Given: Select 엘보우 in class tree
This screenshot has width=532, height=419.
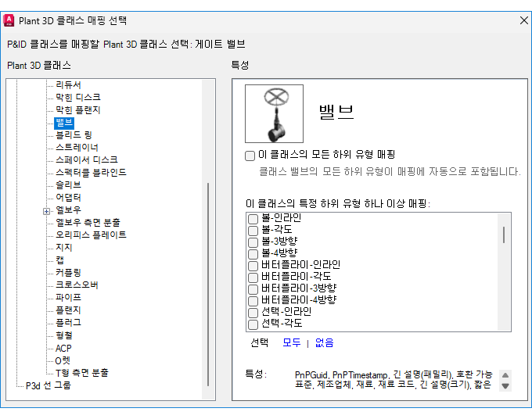Looking at the screenshot, I should [68, 209].
